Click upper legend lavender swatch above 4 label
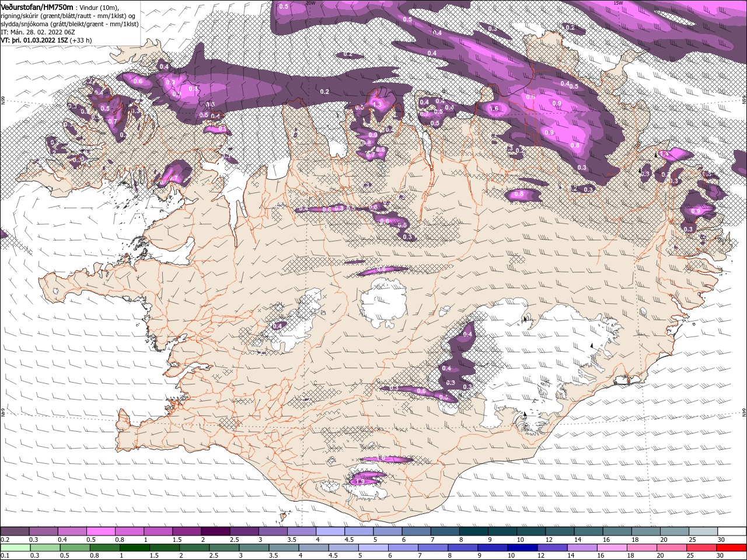The width and height of the screenshot is (747, 560). (x=331, y=531)
